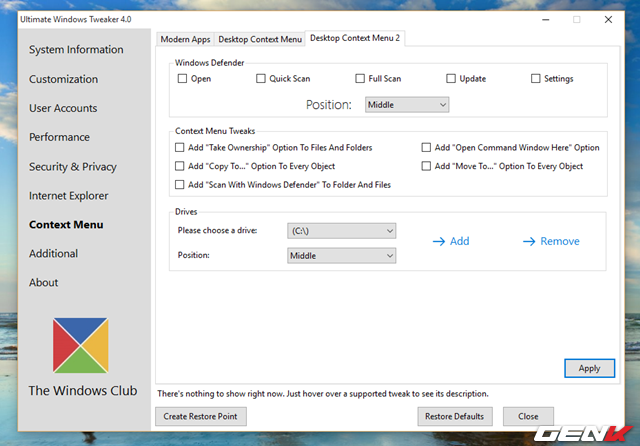Check the Windows Defender Settings box
The image size is (640, 446).
[x=535, y=78]
